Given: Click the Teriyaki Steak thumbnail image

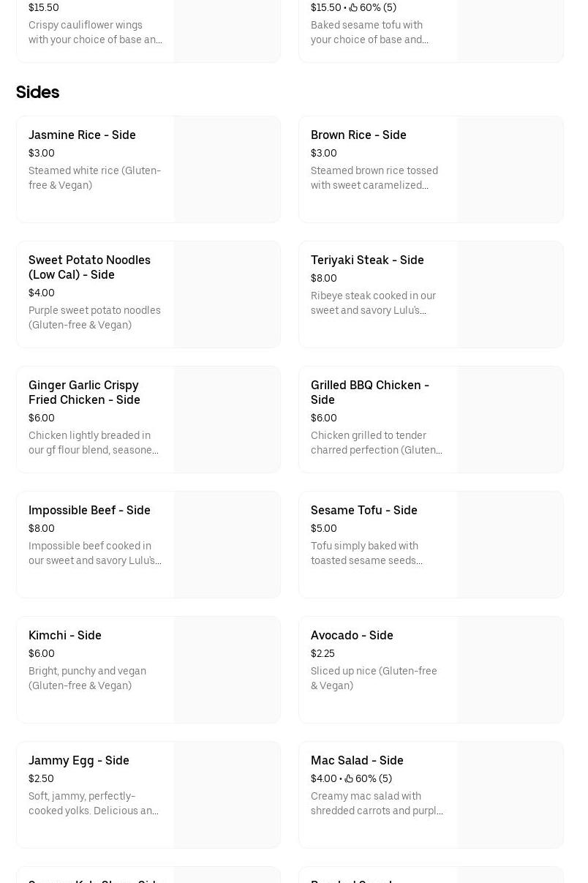Looking at the screenshot, I should pyautogui.click(x=510, y=294).
